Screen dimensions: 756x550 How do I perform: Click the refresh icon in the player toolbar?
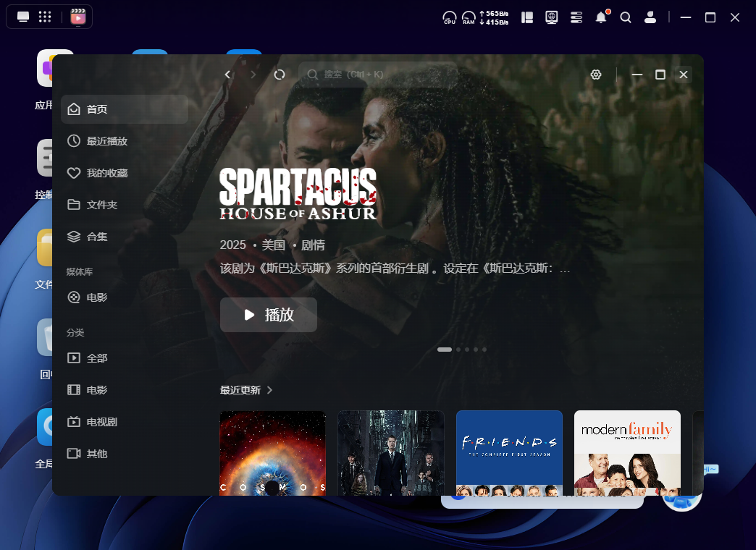coord(280,75)
